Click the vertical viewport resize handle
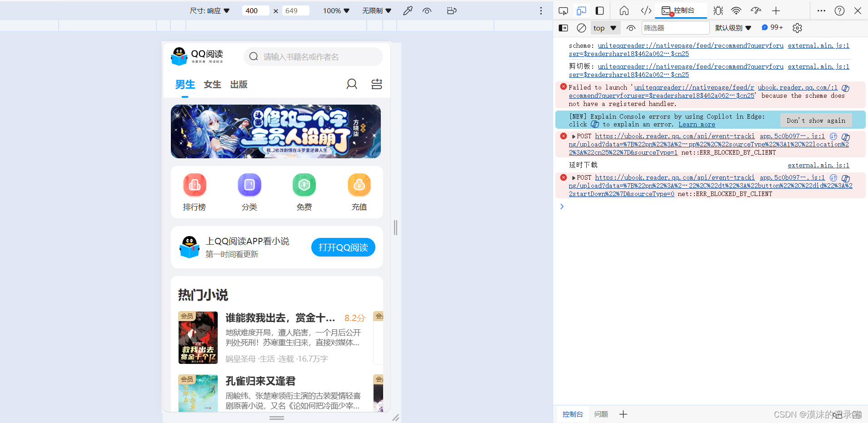This screenshot has width=868, height=423. point(396,227)
